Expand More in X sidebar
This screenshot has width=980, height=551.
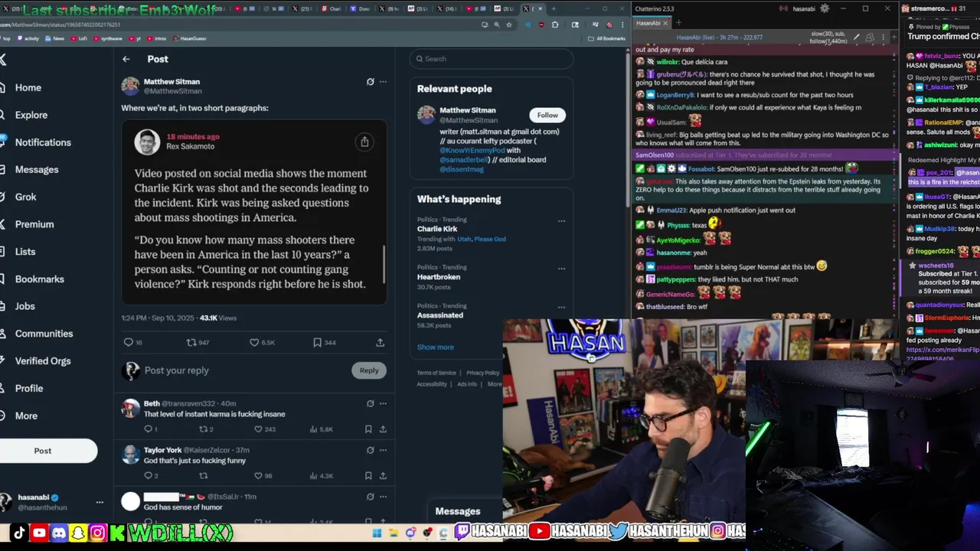[x=26, y=416]
